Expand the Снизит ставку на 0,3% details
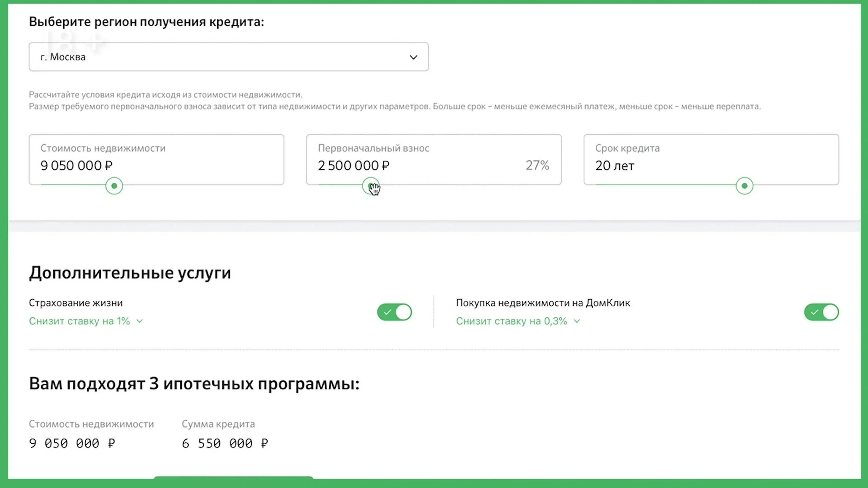 click(518, 321)
